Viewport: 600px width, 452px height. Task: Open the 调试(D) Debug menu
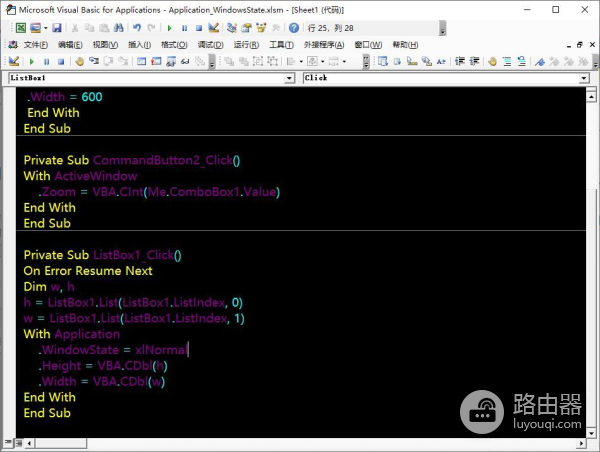tap(210, 45)
